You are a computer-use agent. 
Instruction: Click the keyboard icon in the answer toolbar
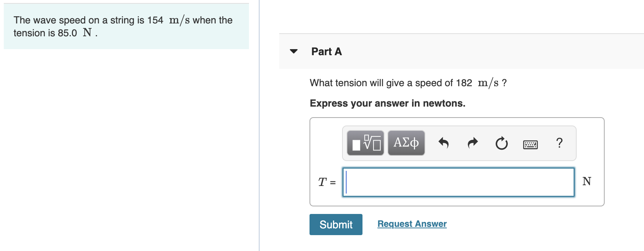530,143
